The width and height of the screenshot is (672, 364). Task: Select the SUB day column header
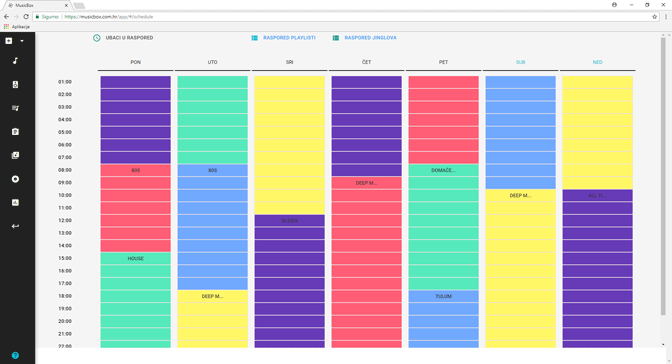point(520,62)
